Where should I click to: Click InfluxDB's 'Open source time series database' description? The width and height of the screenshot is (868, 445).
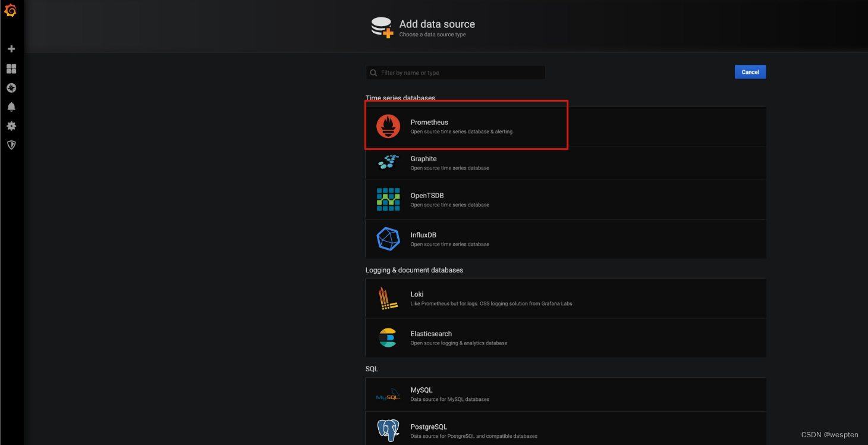[x=450, y=244]
